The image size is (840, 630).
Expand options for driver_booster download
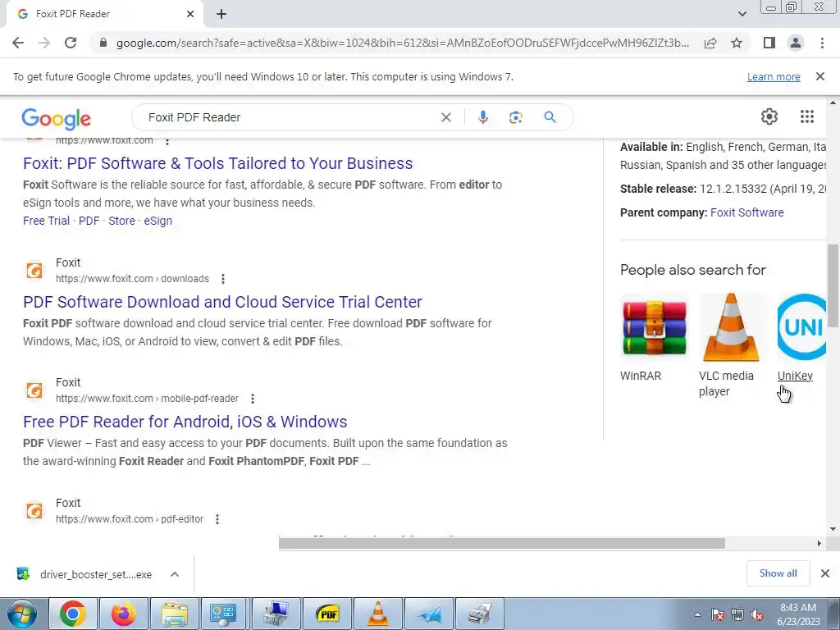pyautogui.click(x=175, y=574)
